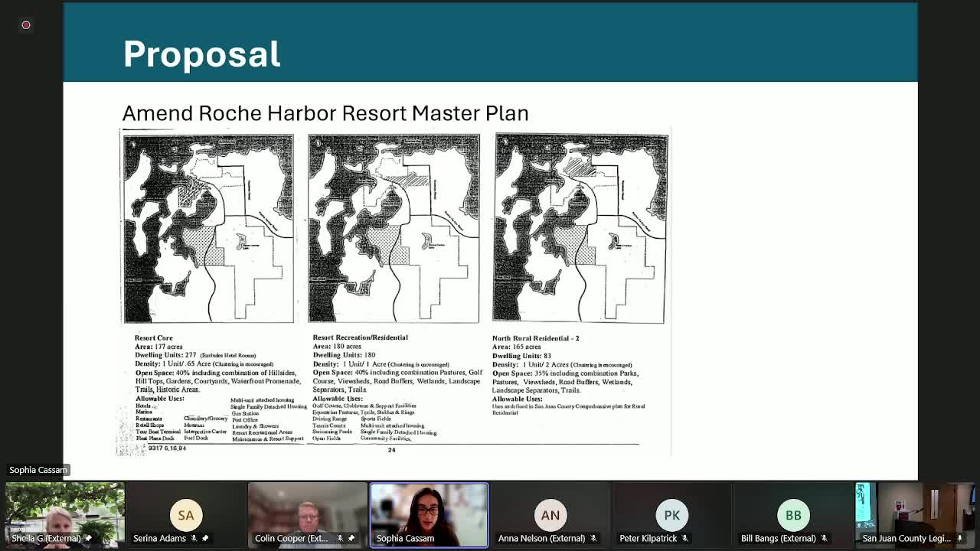Click the Resort Core map image
Screen dimensions: 980x551
(x=207, y=228)
